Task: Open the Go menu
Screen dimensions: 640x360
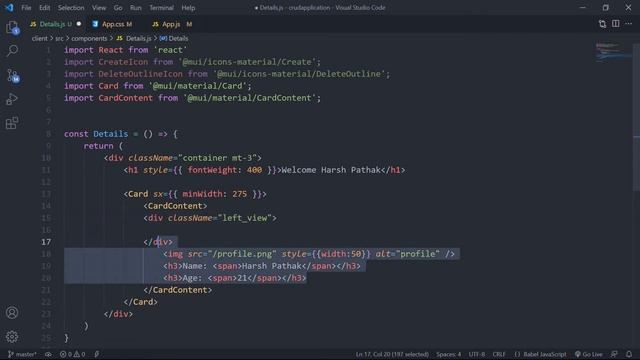Action: click(x=118, y=8)
